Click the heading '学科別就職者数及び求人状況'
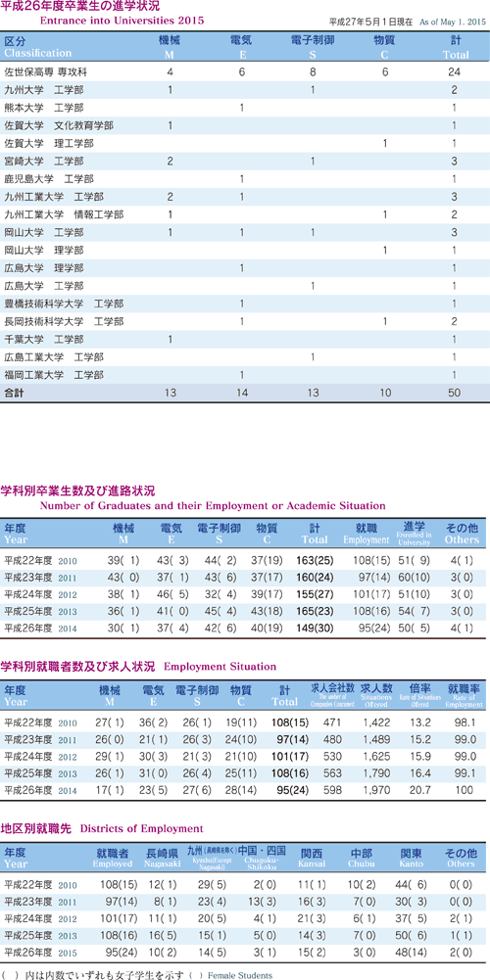490x980 pixels. 77,667
